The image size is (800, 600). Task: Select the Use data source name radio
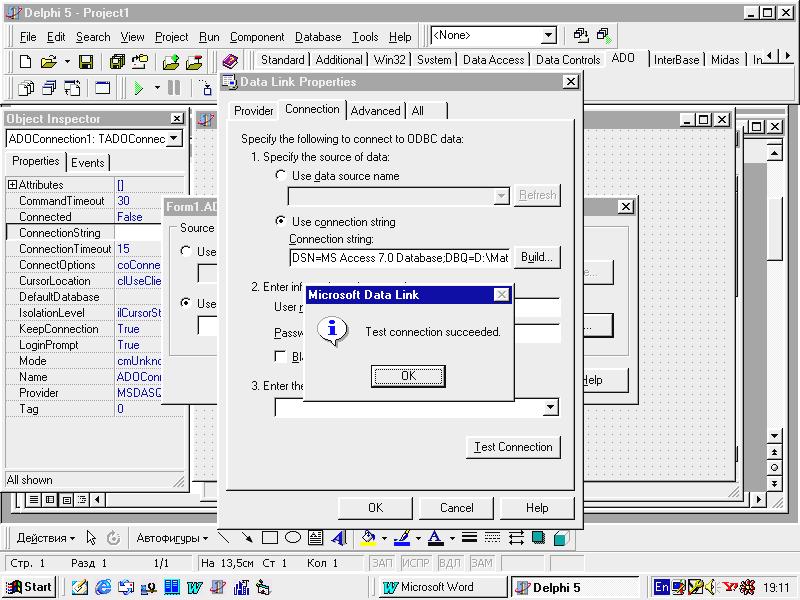281,175
